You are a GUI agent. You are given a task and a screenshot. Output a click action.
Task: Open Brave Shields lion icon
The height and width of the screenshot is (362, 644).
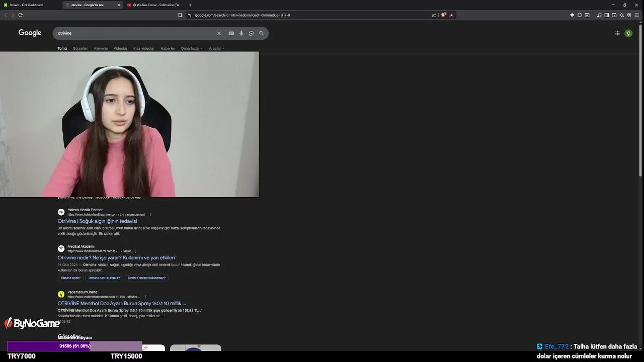click(443, 15)
